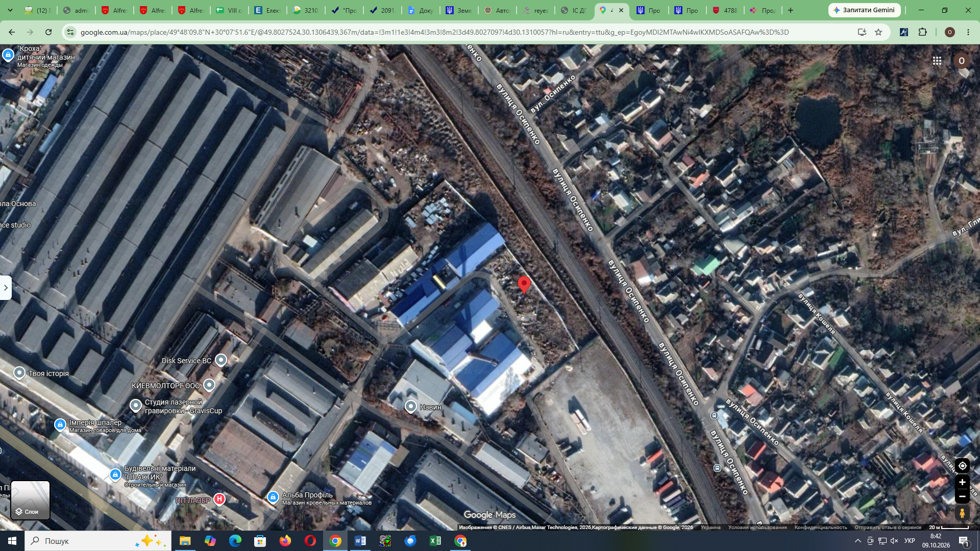The width and height of the screenshot is (980, 551).
Task: Select Disk Service BC marker
Action: 220,360
